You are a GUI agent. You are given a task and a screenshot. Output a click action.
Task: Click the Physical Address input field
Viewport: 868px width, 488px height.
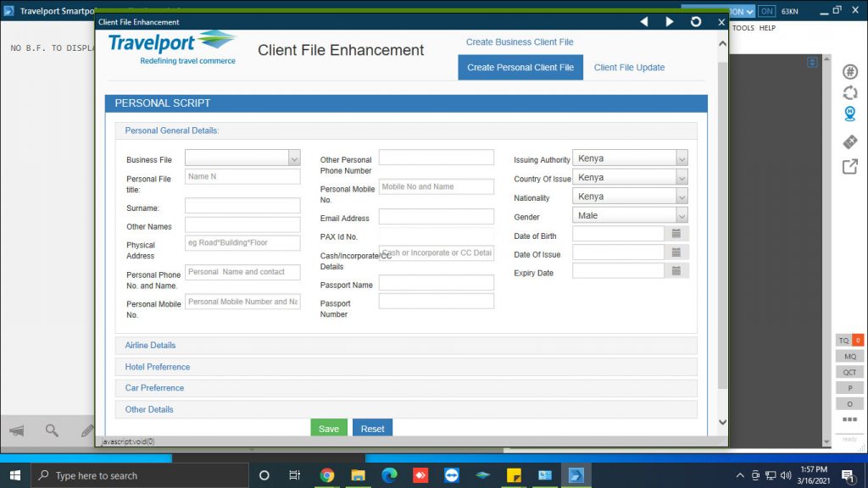[x=242, y=242]
